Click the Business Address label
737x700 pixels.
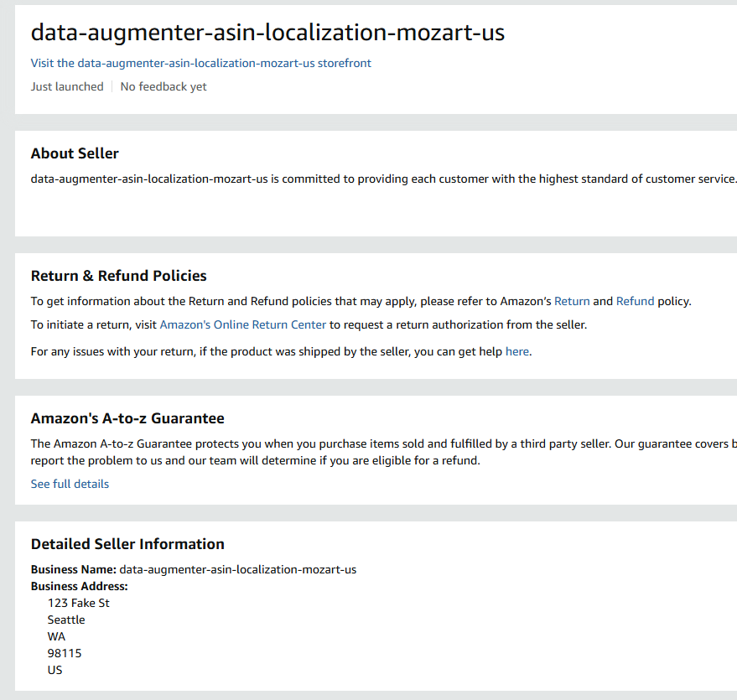pos(79,586)
